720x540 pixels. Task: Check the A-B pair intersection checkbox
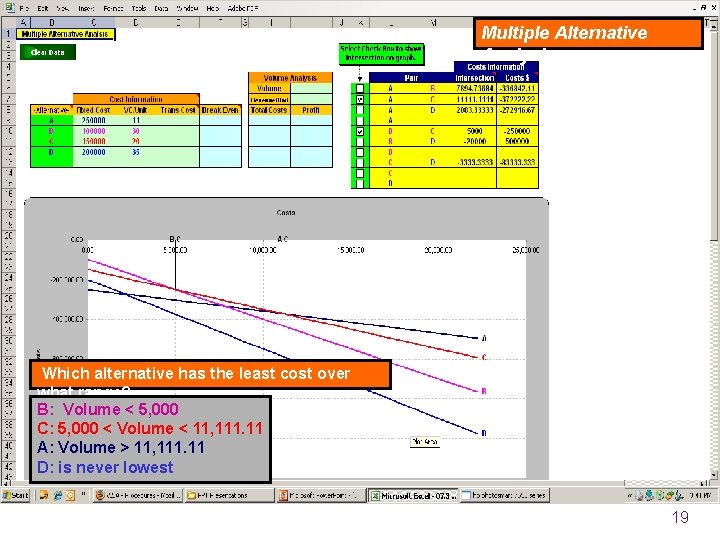point(360,88)
